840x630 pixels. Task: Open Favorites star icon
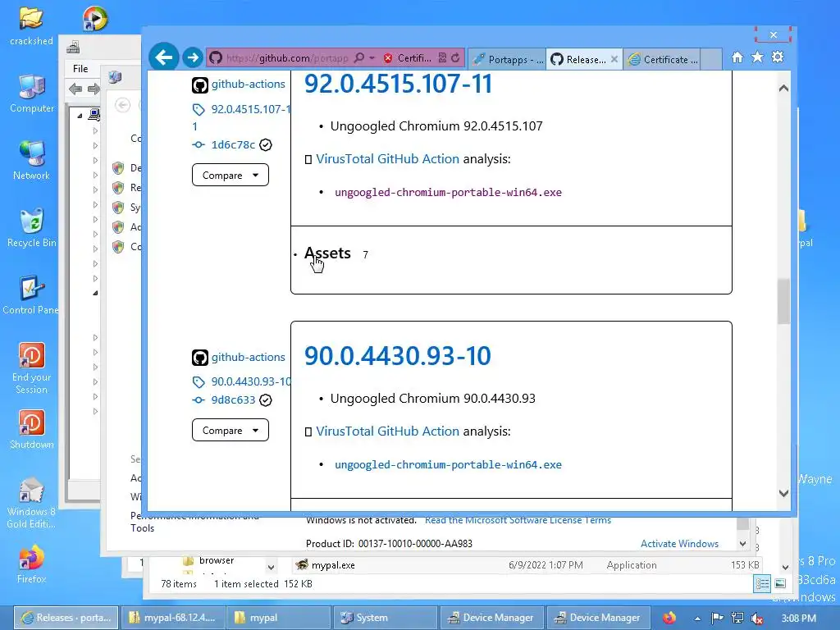tap(757, 57)
